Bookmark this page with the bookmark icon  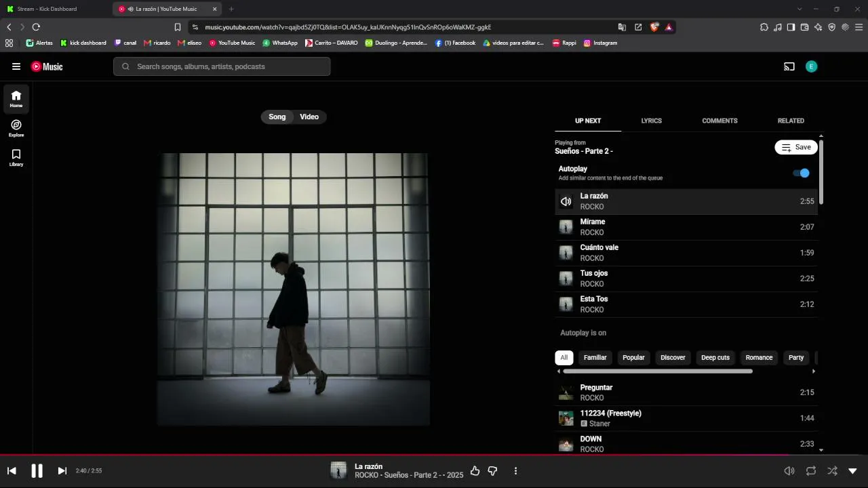pyautogui.click(x=178, y=27)
